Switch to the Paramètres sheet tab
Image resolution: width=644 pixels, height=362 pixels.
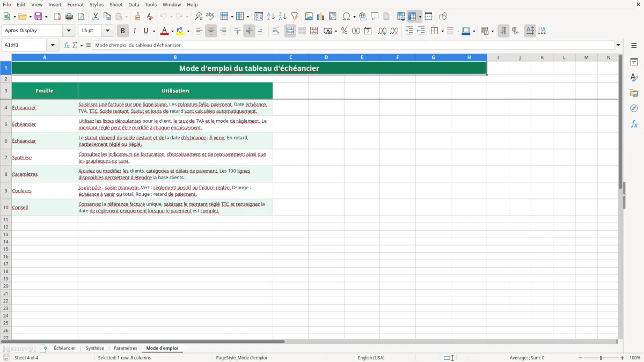pyautogui.click(x=126, y=349)
